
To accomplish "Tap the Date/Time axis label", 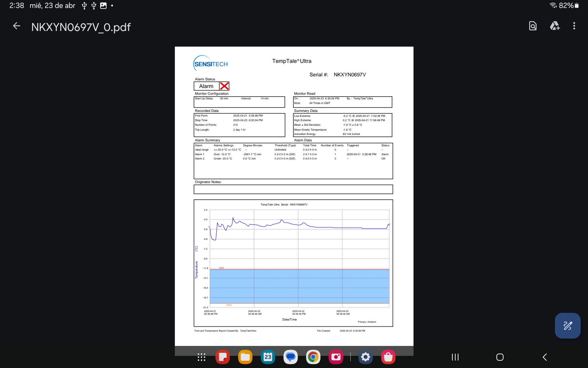I will click(289, 319).
